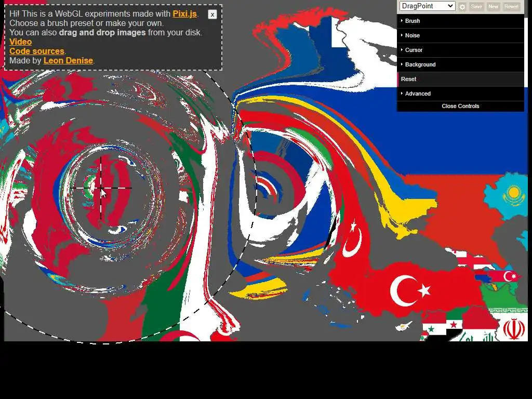
Task: Click the New preset button
Action: coord(493,6)
